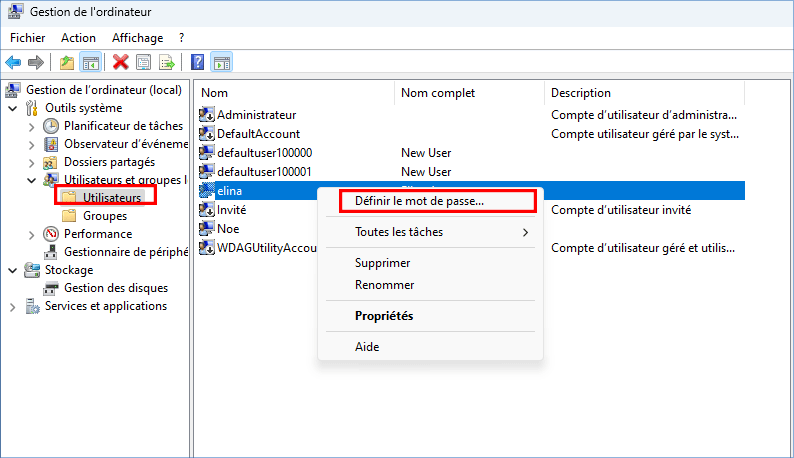Click the Invité user icon
The width and height of the screenshot is (794, 458).
(207, 210)
